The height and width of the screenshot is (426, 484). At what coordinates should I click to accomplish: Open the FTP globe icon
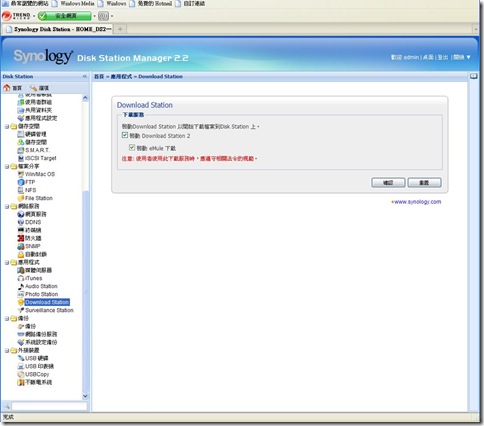point(21,182)
